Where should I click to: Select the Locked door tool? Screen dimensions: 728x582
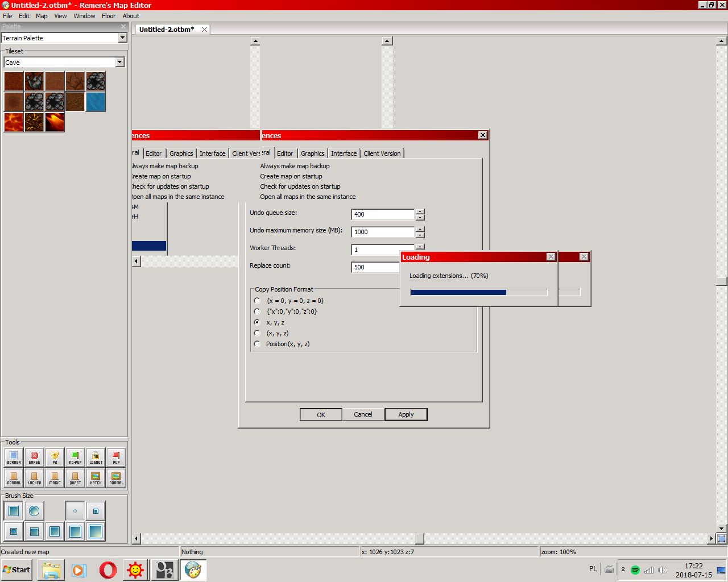point(34,478)
